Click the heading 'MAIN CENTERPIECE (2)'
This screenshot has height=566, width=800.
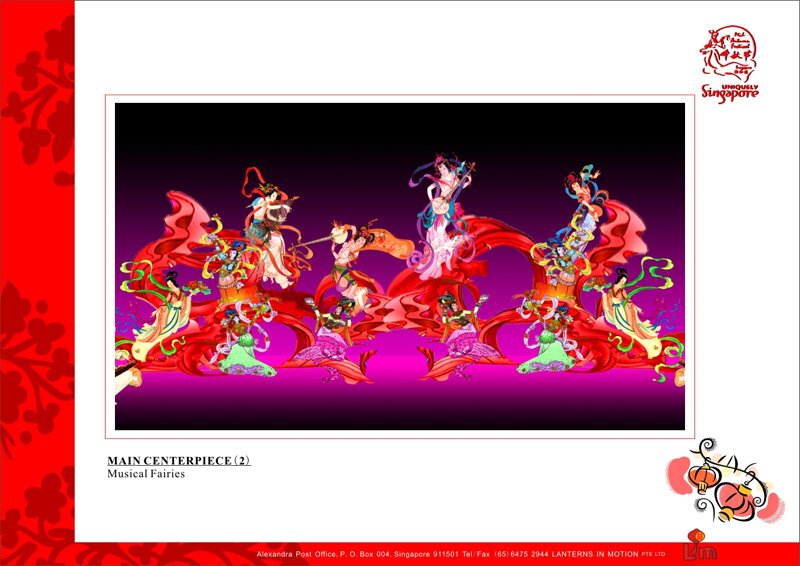pos(179,460)
